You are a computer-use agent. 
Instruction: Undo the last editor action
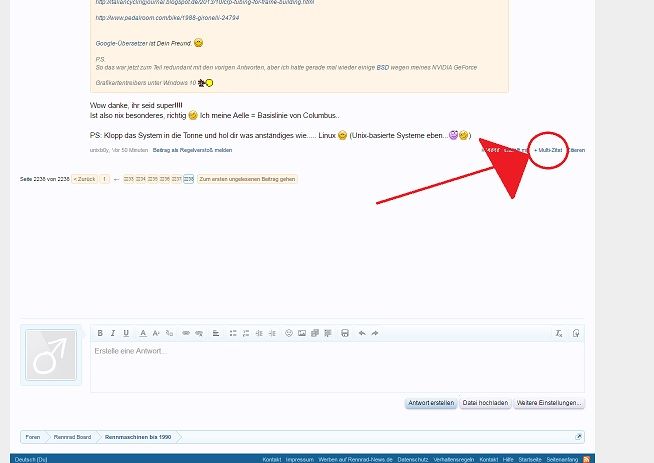[x=362, y=333]
